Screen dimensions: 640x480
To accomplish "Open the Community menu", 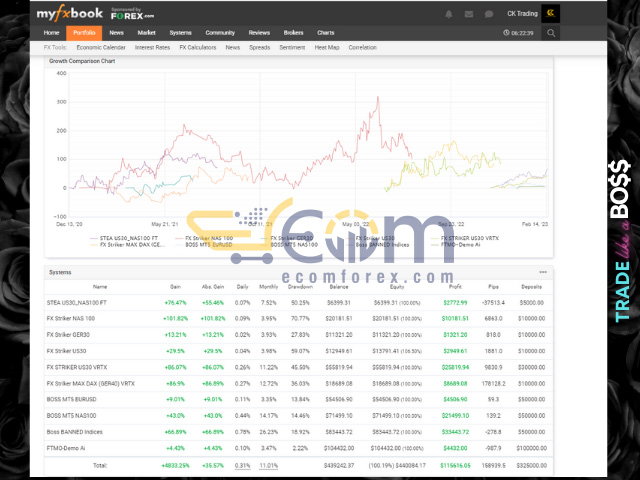I will click(x=220, y=33).
